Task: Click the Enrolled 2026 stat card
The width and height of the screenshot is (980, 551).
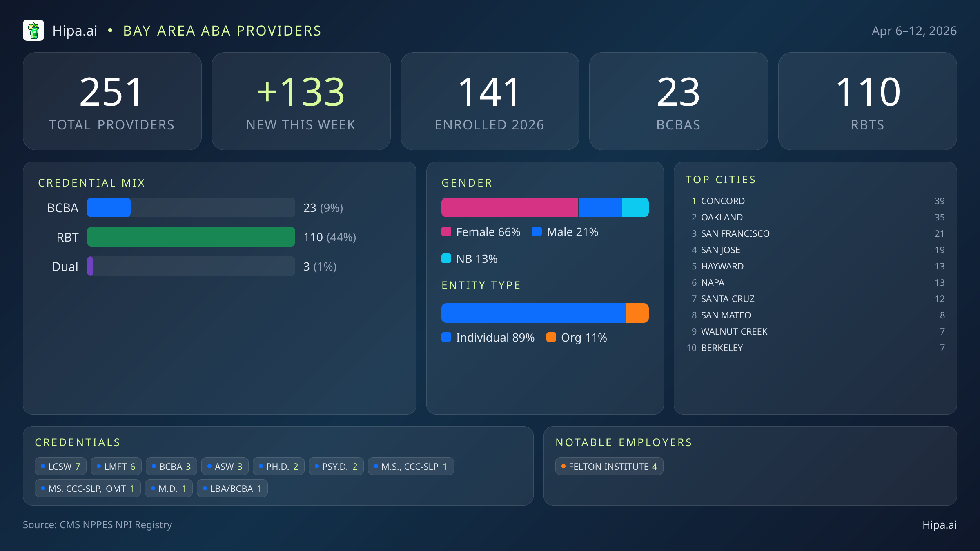Action: pyautogui.click(x=490, y=101)
